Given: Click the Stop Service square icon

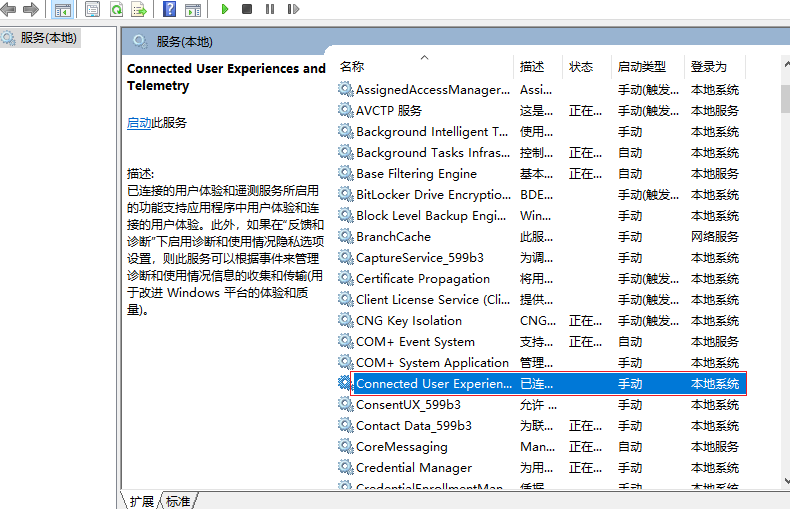Looking at the screenshot, I should click(x=247, y=9).
